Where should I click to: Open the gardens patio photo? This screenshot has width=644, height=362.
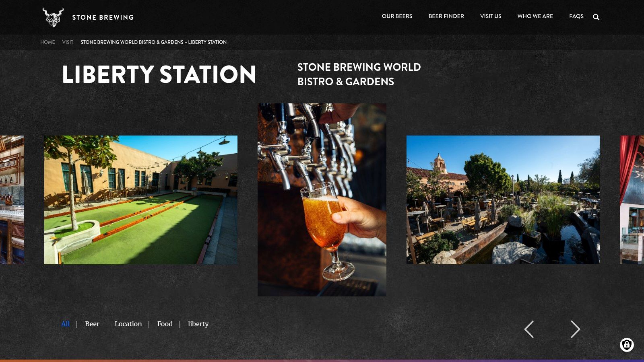tap(503, 200)
